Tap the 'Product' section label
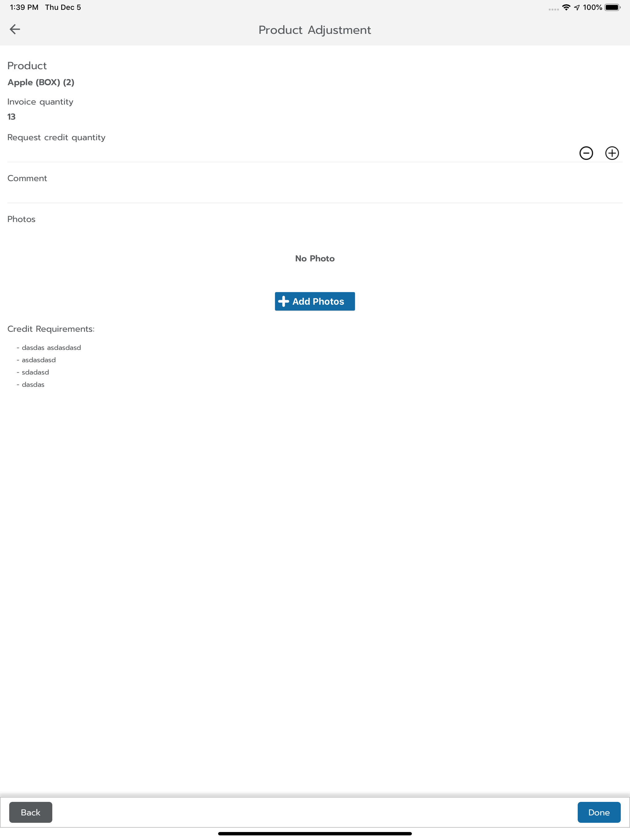 [27, 66]
